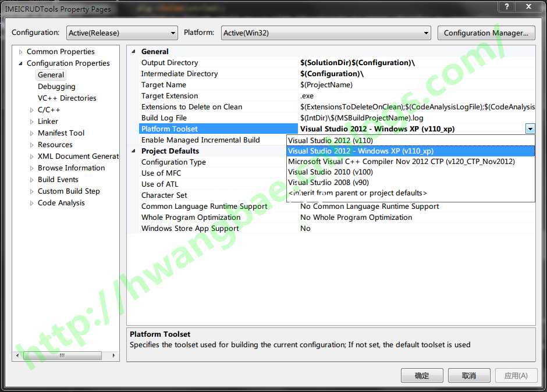Select the Configuration Type property row
The image size is (547, 392).
(x=213, y=162)
